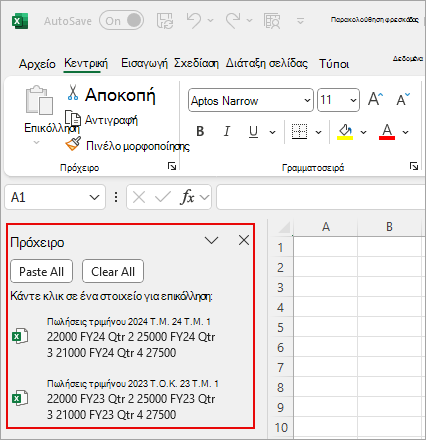
Task: Select row 5 header
Action: click(x=280, y=327)
